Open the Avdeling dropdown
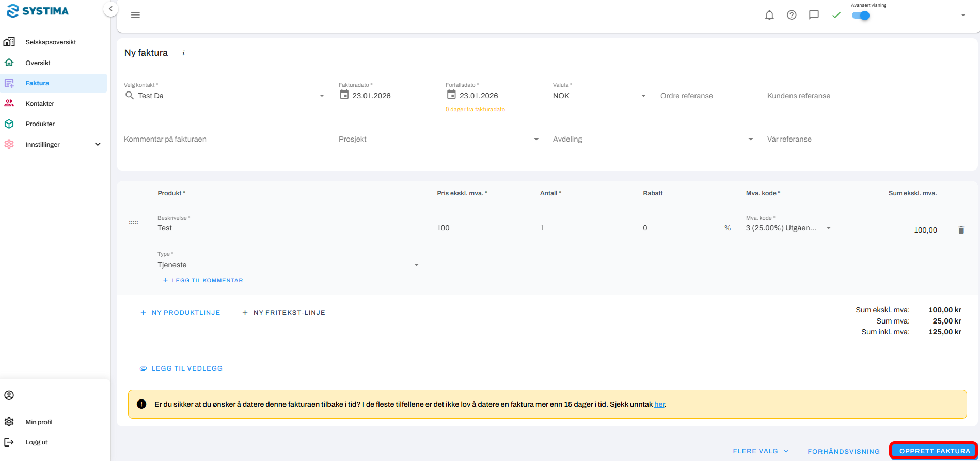The image size is (980, 461). [x=750, y=139]
